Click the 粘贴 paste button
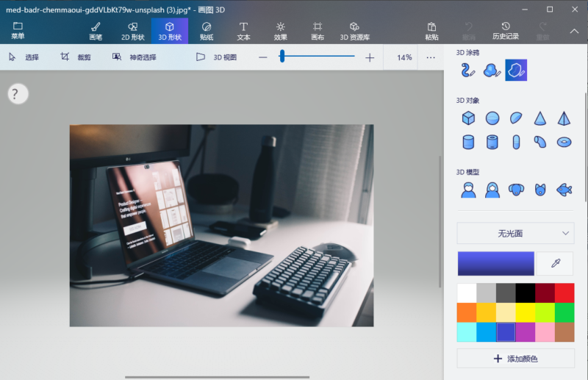The height and width of the screenshot is (380, 588). pyautogui.click(x=431, y=31)
